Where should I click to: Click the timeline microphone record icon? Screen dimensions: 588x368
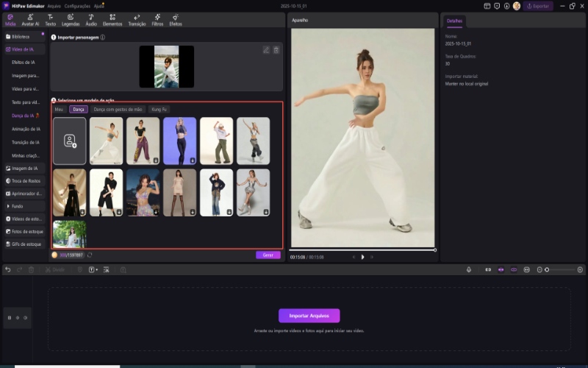468,269
